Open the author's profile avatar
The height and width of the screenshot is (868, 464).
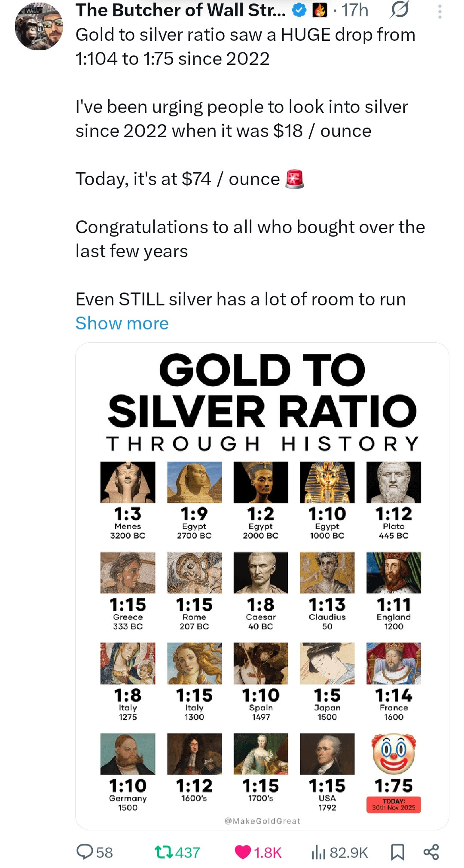(39, 27)
